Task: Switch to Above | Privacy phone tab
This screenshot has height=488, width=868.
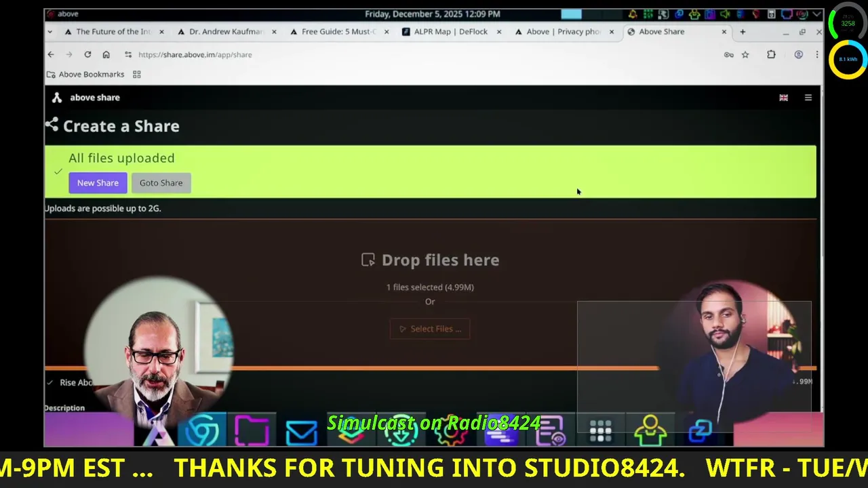Action: (x=564, y=32)
